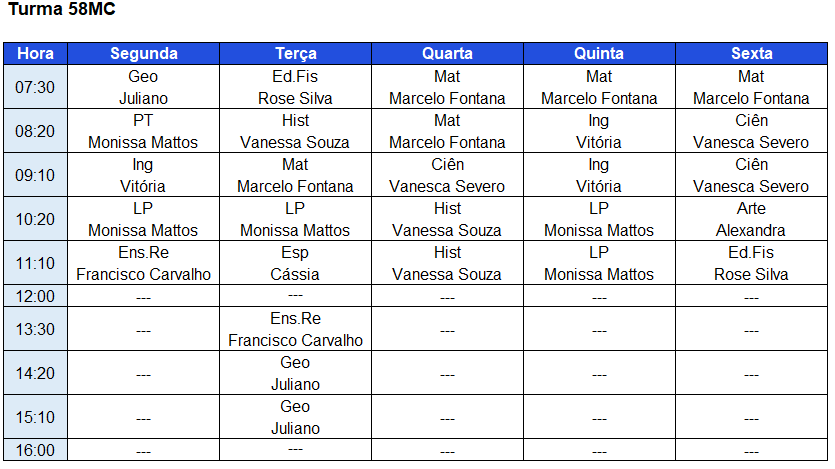Select the 13:30 Ens.Re cell on Terça
The height and width of the screenshot is (469, 835).
pos(295,329)
